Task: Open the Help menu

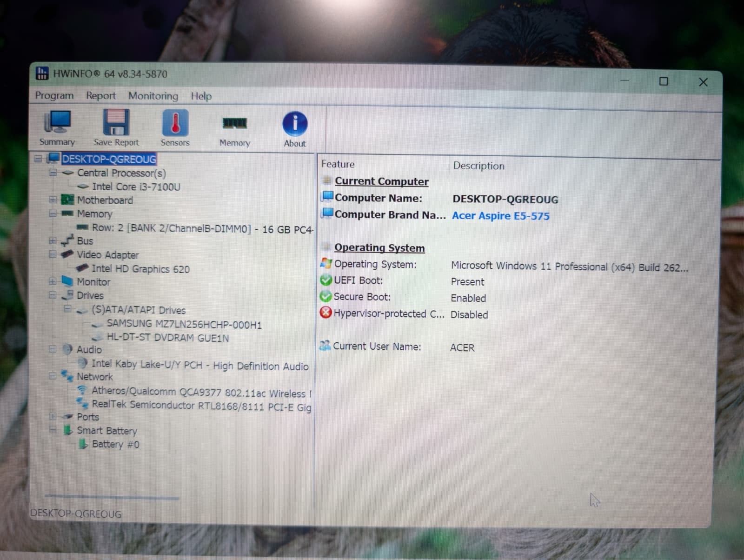Action: pos(201,96)
